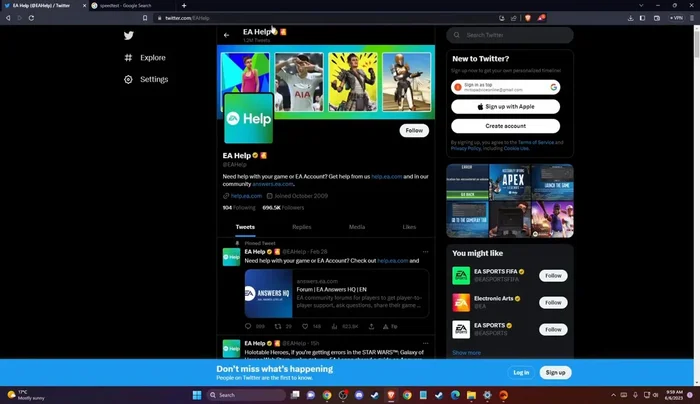700x404 pixels.
Task: Switch to the Media tab
Action: pyautogui.click(x=357, y=227)
